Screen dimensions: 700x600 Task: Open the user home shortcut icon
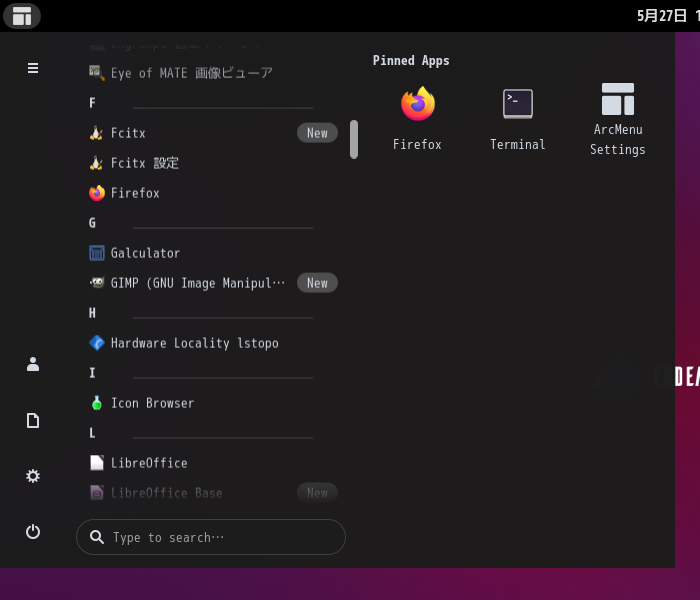[33, 364]
